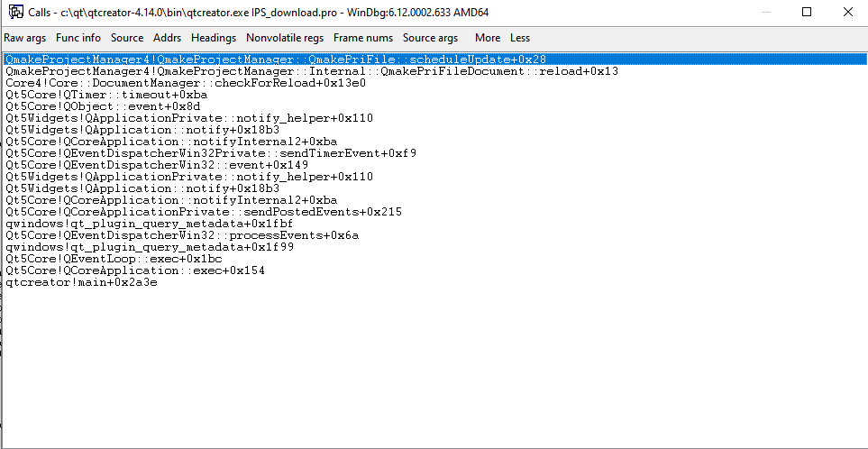Click More to show more frames
This screenshot has height=449, width=868.
(488, 38)
